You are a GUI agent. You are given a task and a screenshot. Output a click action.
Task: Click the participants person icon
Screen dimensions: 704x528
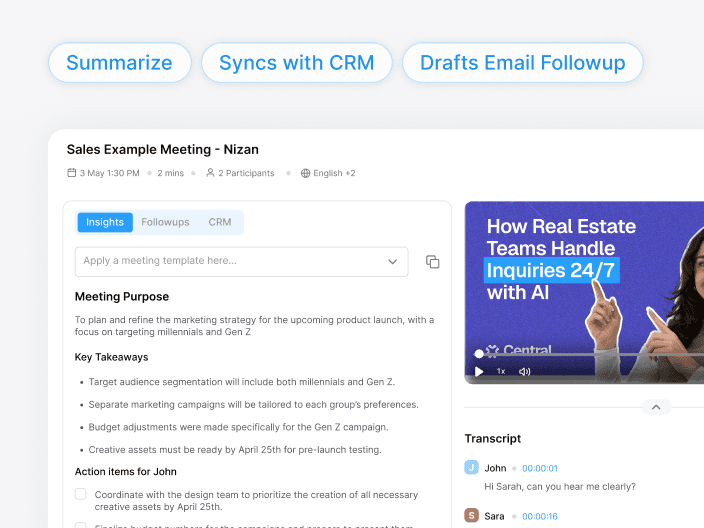pyautogui.click(x=210, y=173)
